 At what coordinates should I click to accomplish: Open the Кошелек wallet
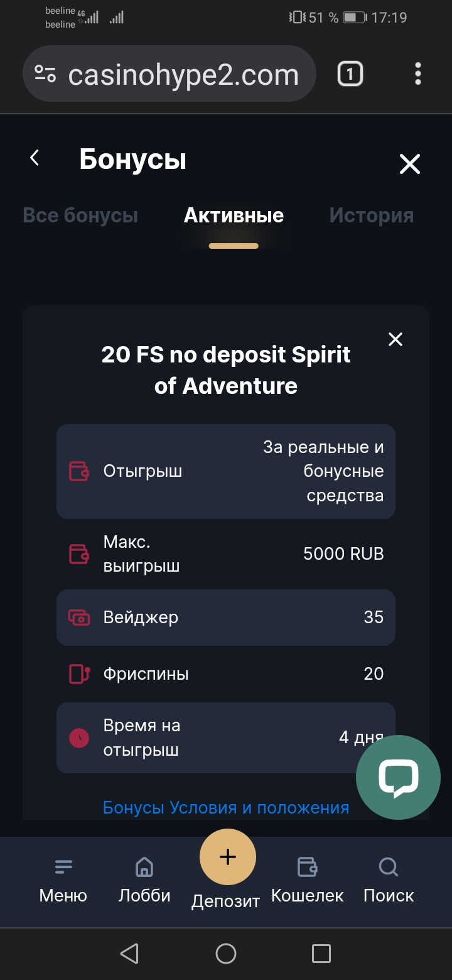tap(307, 881)
